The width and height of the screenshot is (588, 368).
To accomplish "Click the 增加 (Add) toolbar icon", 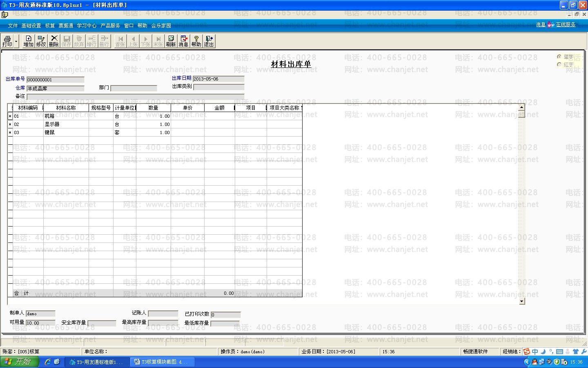I will [28, 41].
